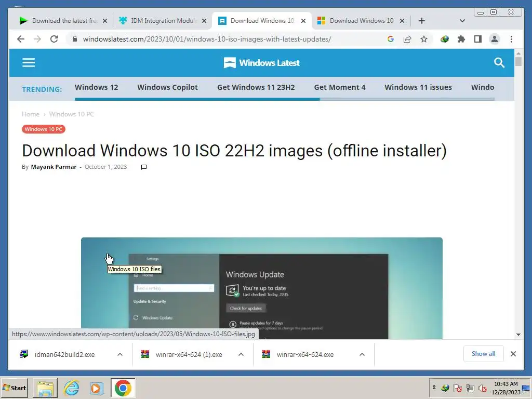The width and height of the screenshot is (532, 399).
Task: Open Get Moment 4 trending link
Action: click(x=340, y=87)
